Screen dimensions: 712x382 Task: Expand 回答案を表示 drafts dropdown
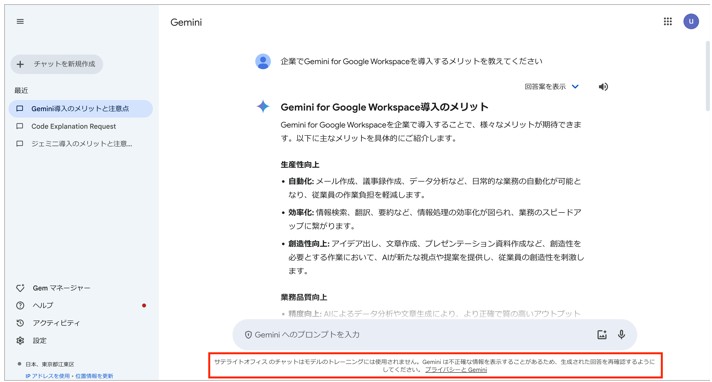552,86
